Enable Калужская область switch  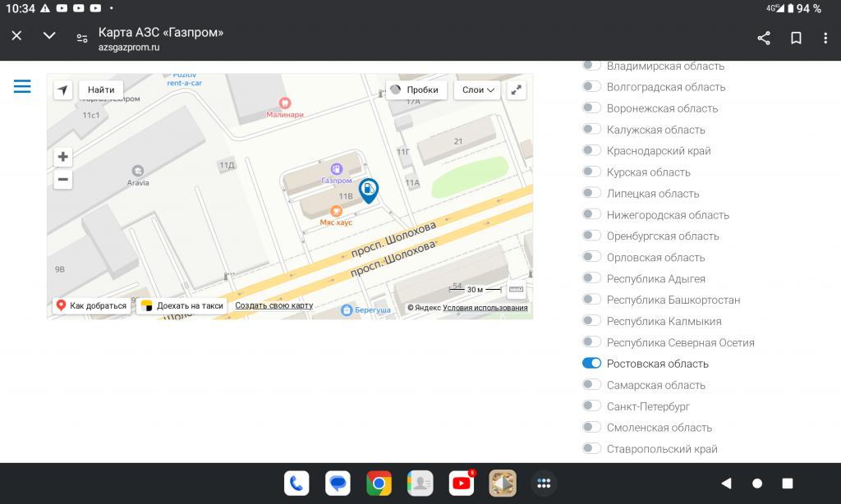tap(591, 129)
